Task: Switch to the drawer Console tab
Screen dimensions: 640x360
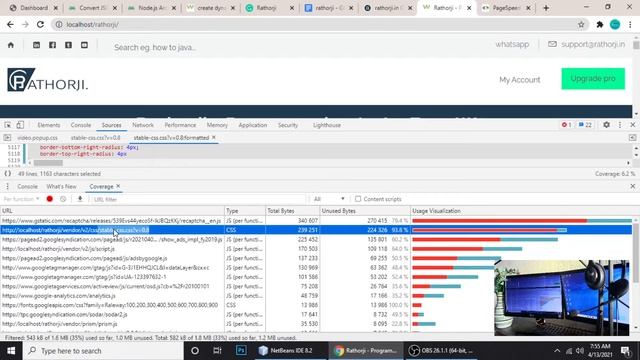Action: tap(27, 186)
